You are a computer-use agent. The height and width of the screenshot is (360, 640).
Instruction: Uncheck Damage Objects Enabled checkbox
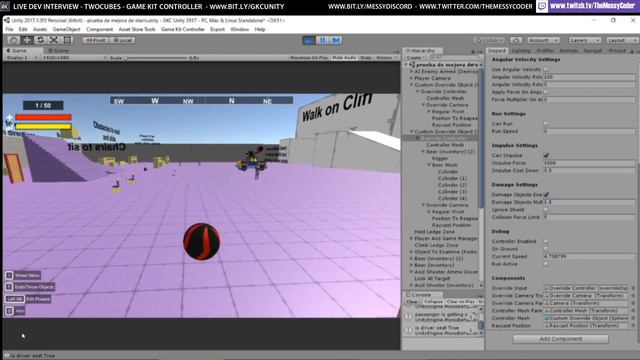546,195
